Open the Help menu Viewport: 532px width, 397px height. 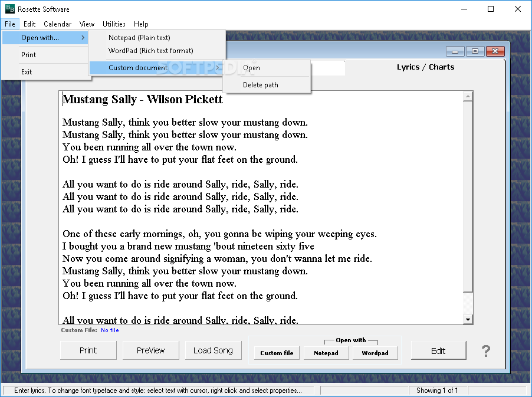(x=141, y=24)
